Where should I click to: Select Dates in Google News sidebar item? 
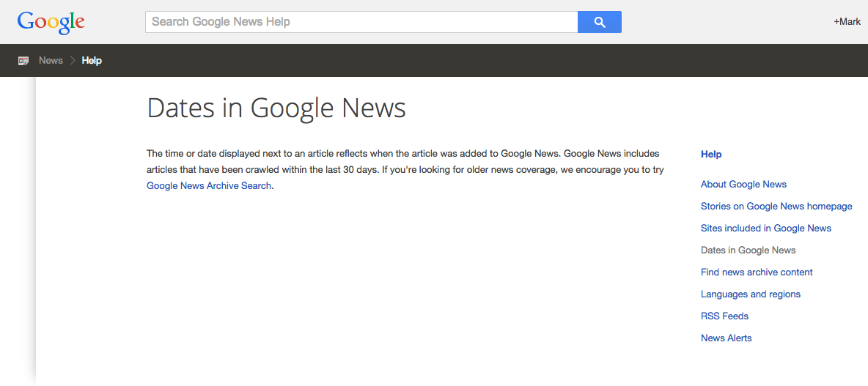(x=749, y=250)
